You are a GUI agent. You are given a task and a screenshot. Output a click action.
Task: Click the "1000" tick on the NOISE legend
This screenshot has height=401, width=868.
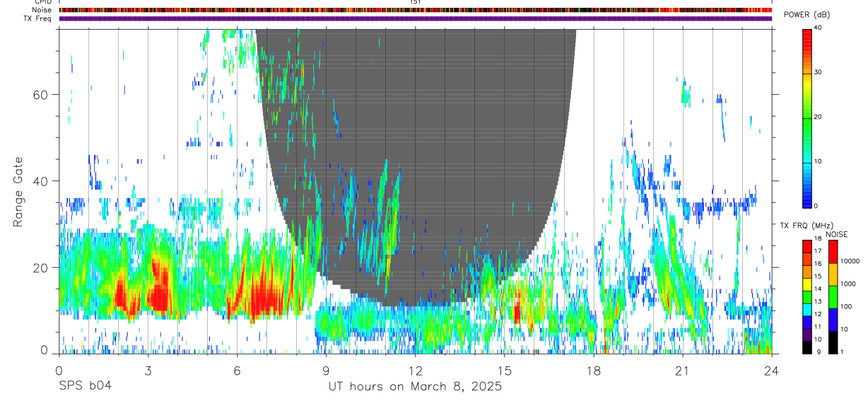tap(848, 284)
